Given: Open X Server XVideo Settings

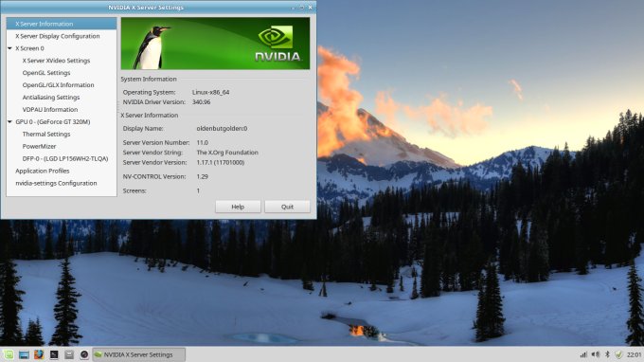Looking at the screenshot, I should (56, 61).
